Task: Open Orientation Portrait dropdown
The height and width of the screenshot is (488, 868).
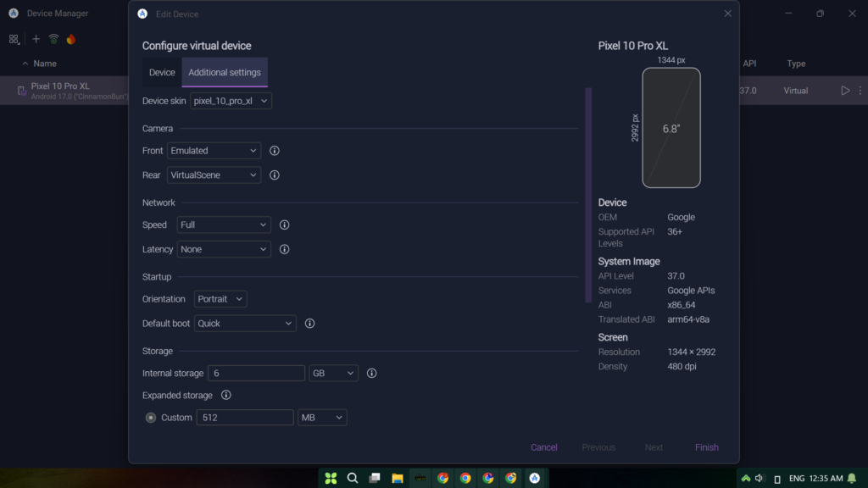Action: click(220, 299)
